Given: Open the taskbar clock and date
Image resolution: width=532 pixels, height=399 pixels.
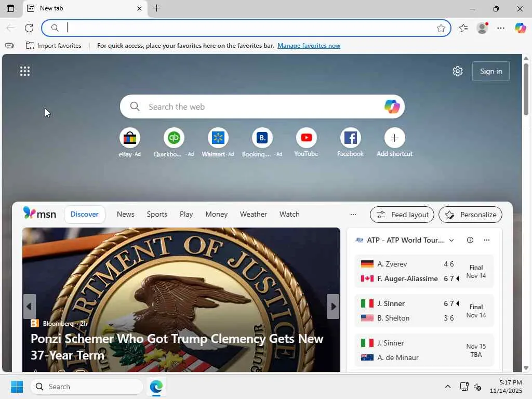Looking at the screenshot, I should click(506, 387).
